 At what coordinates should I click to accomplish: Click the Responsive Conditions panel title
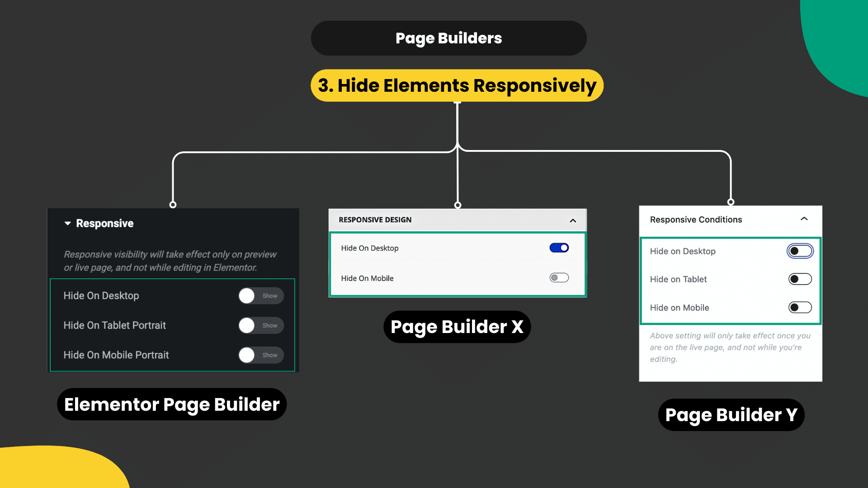pyautogui.click(x=696, y=220)
